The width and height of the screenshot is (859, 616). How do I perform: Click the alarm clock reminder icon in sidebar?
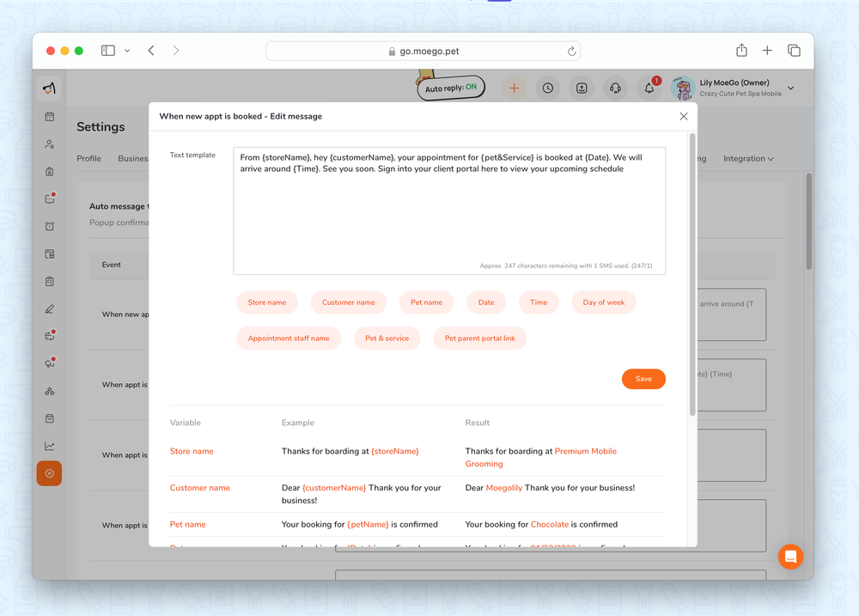click(49, 225)
